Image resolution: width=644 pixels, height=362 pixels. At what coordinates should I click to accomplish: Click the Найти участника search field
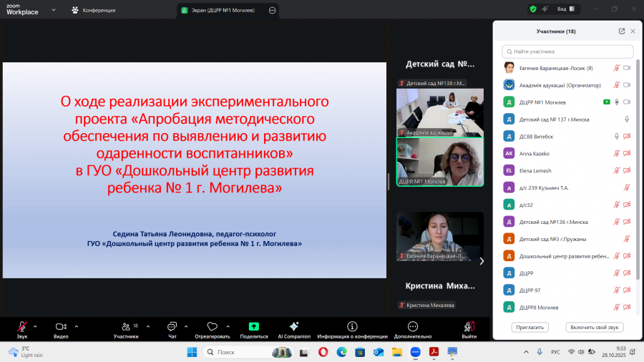pos(567,52)
